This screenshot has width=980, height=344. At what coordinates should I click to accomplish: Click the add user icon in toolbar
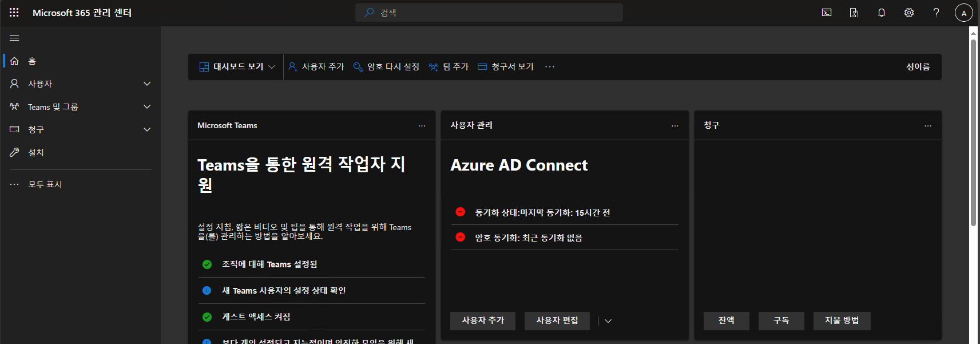(293, 67)
